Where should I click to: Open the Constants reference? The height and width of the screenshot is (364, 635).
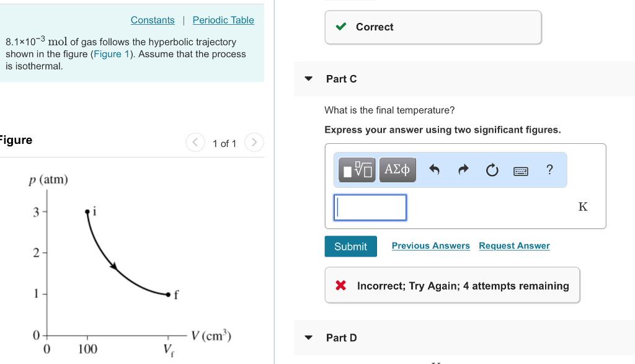153,20
